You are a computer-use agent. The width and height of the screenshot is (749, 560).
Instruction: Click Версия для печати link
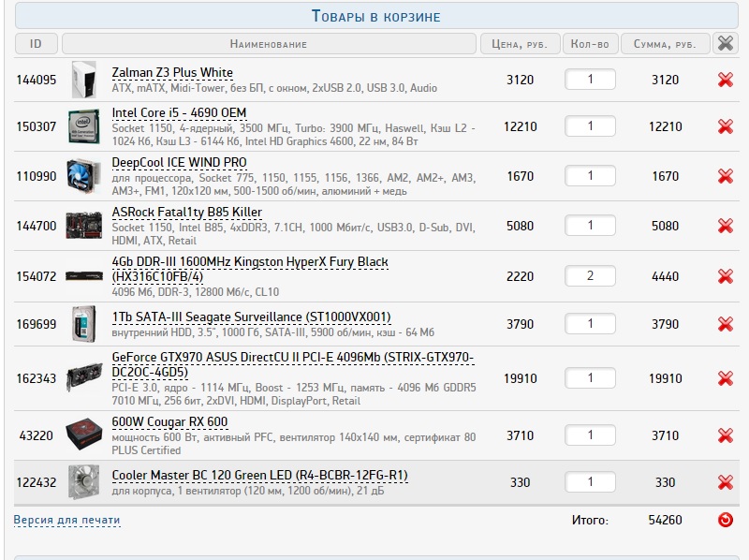pos(66,520)
